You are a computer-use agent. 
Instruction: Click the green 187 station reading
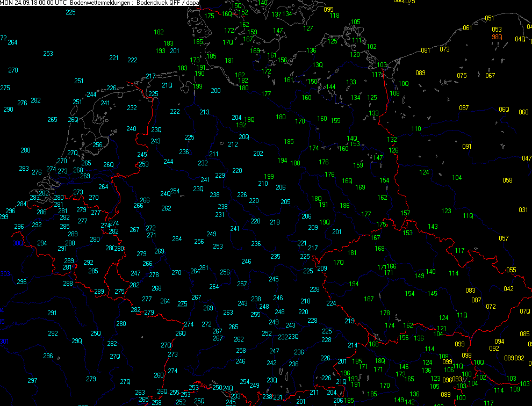tap(369, 299)
